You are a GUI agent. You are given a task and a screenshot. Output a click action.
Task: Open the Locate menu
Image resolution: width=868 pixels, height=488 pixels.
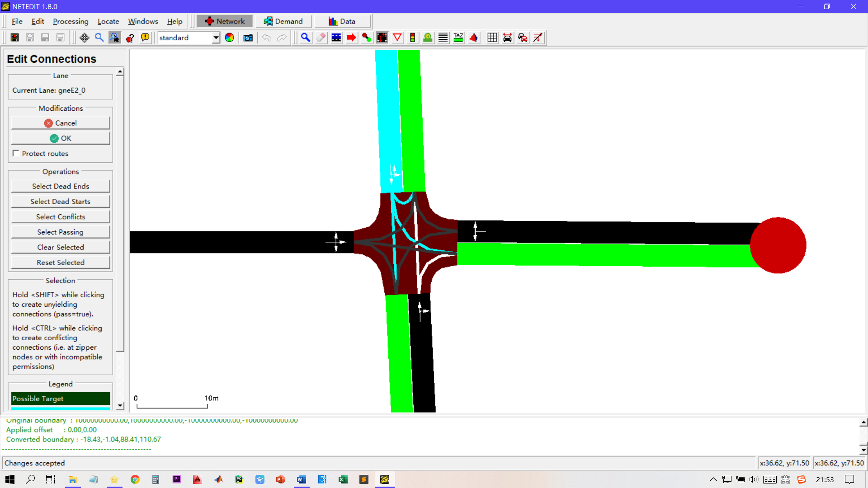pos(108,21)
